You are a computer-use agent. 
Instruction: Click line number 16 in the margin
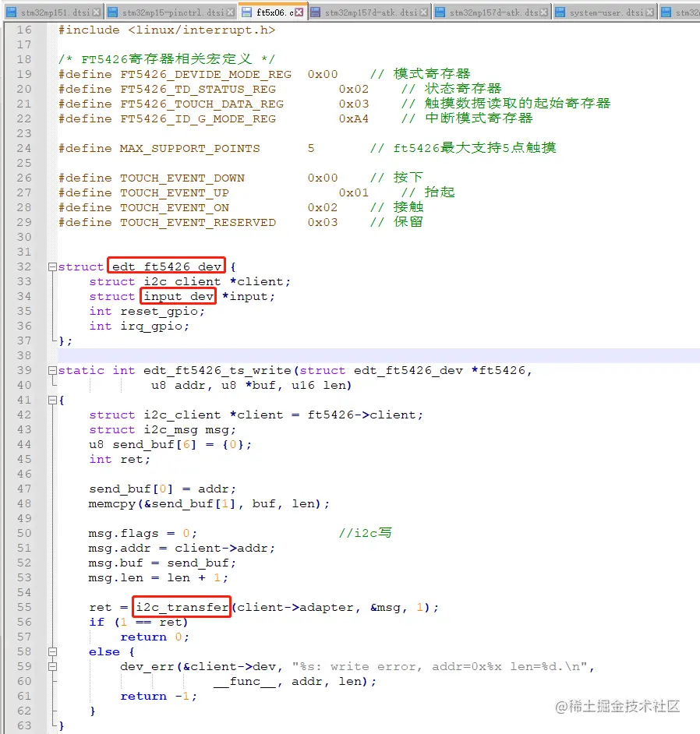(x=24, y=30)
